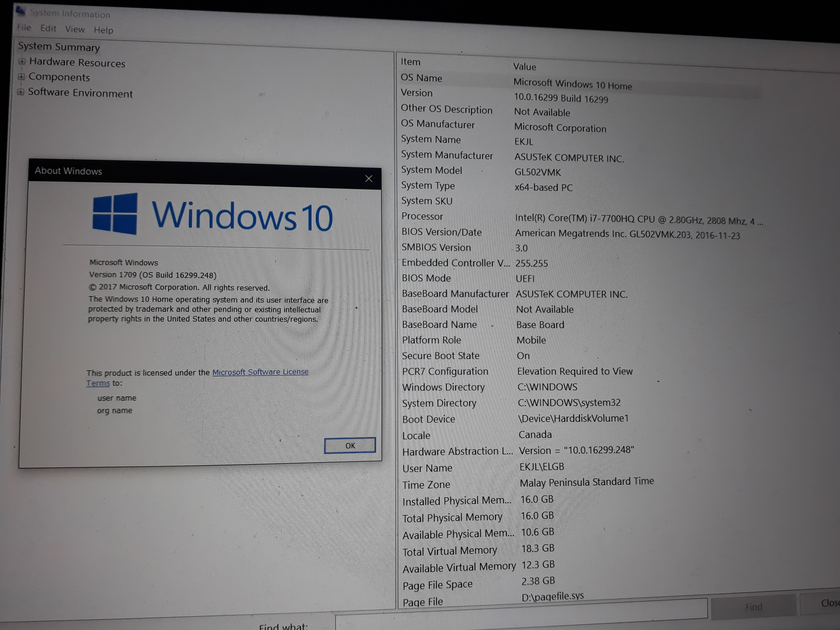Screen dimensions: 840x630
Task: Click the Intel Core i7-7700HQ processor value
Action: pyautogui.click(x=639, y=220)
